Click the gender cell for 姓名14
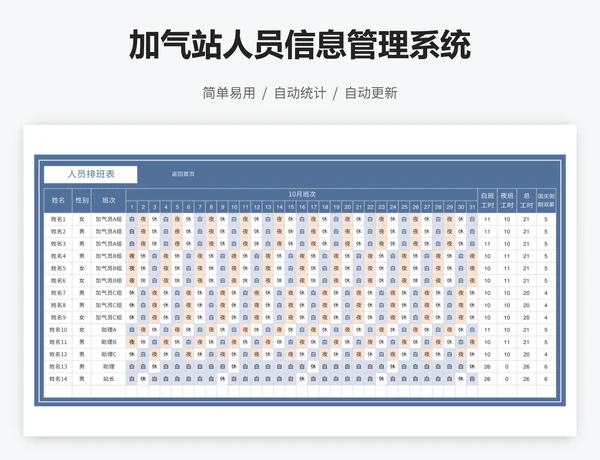 82,379
